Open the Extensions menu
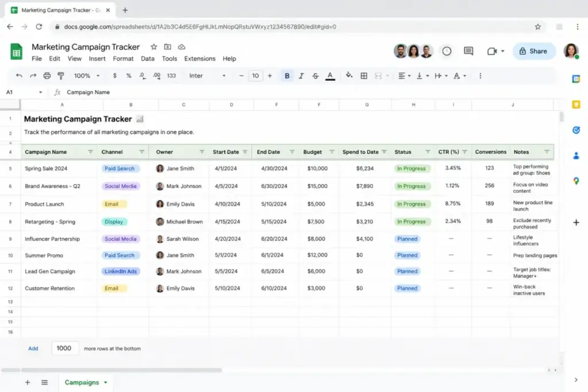 [x=200, y=59]
